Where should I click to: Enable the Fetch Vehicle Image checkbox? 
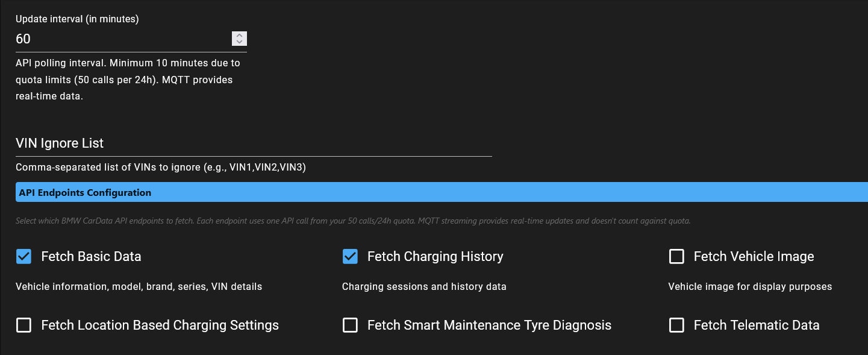pyautogui.click(x=677, y=257)
